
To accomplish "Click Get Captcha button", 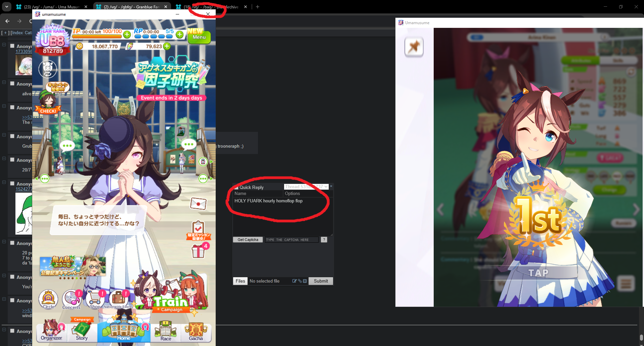I will point(248,240).
